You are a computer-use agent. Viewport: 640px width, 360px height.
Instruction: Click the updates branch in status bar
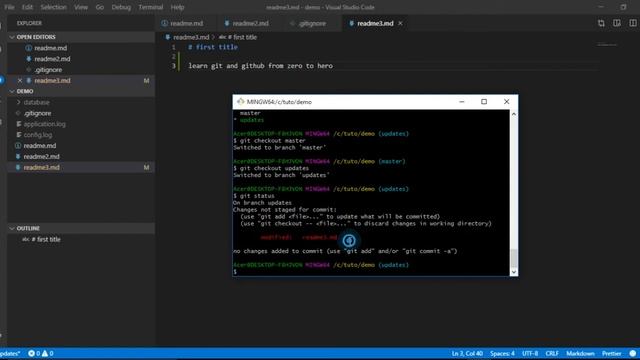pos(10,353)
